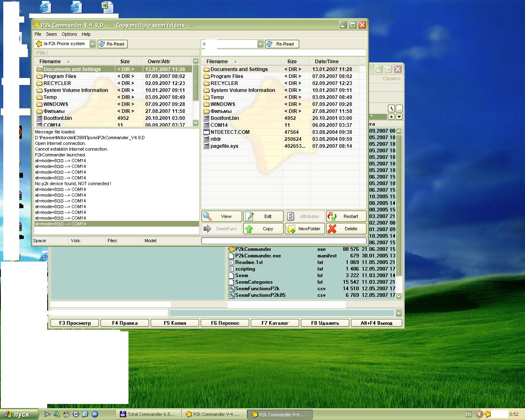Click the clapperboard icon in Quick Launch
The width and height of the screenshot is (525, 420).
[66, 414]
